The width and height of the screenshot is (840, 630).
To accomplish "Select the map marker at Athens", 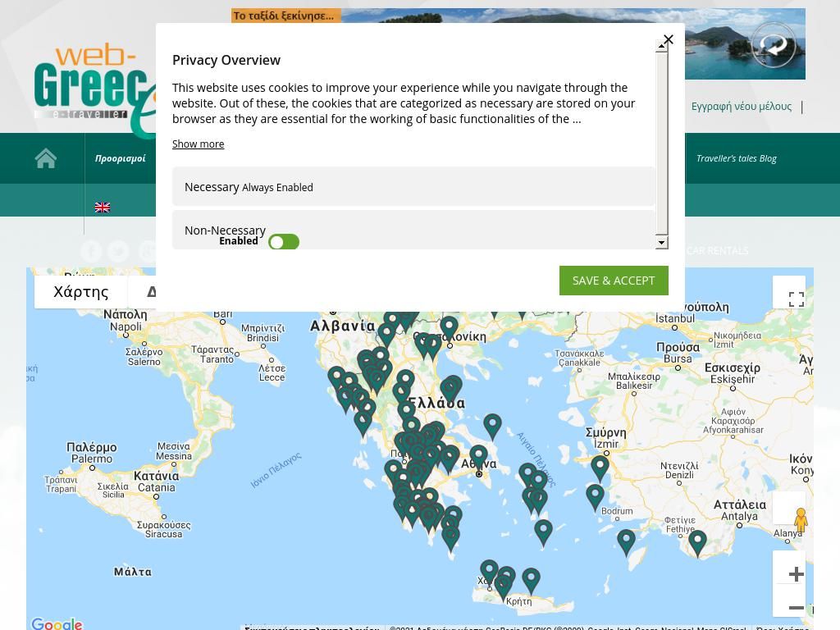I will point(479,458).
